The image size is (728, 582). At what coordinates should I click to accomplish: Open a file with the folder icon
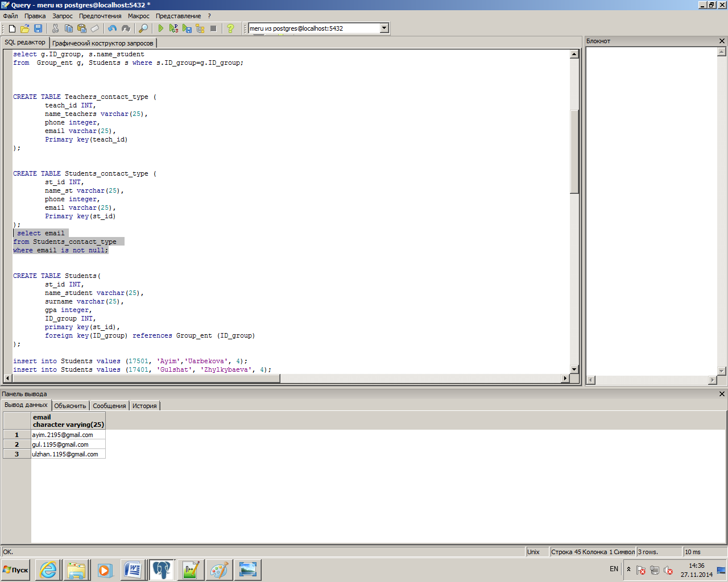25,28
